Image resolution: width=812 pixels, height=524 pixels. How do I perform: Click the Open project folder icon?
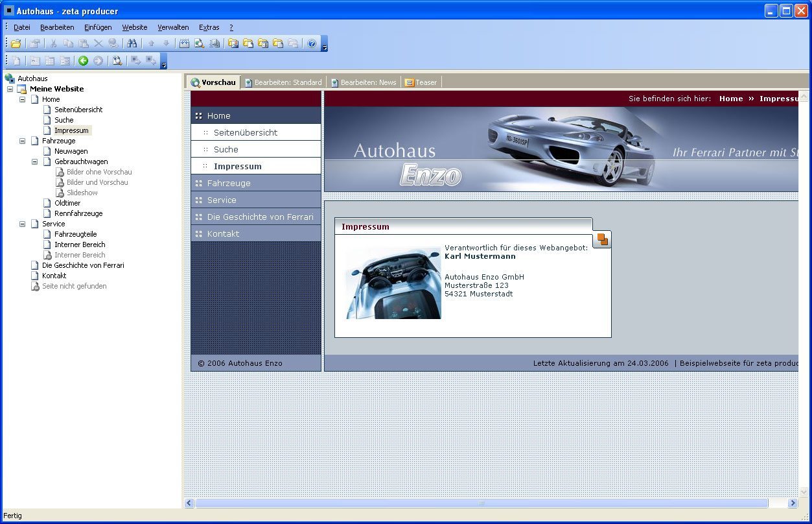pos(16,43)
